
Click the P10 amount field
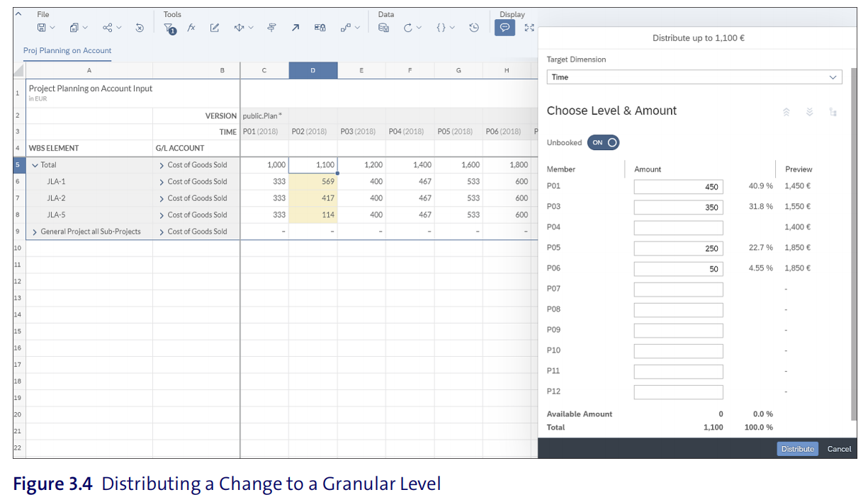678,351
